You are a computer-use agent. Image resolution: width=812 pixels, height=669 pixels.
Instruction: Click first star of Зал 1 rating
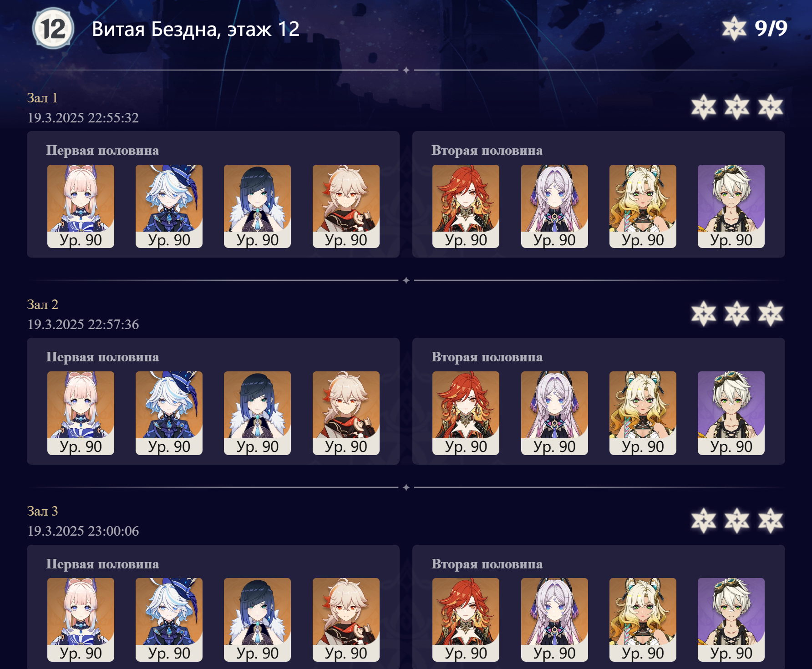pos(703,107)
